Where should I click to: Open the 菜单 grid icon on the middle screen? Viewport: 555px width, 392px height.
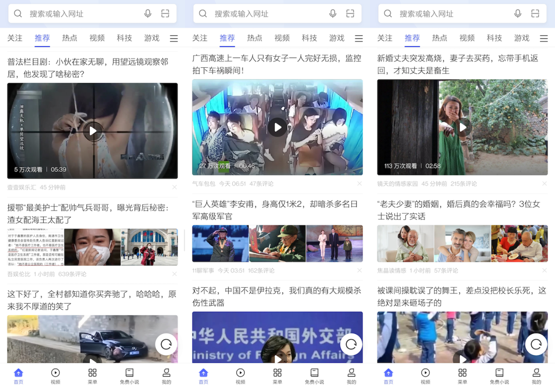tap(277, 372)
